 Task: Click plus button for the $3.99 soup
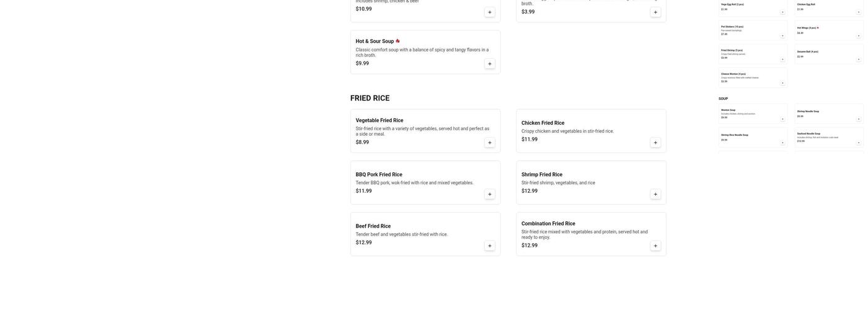pyautogui.click(x=655, y=12)
